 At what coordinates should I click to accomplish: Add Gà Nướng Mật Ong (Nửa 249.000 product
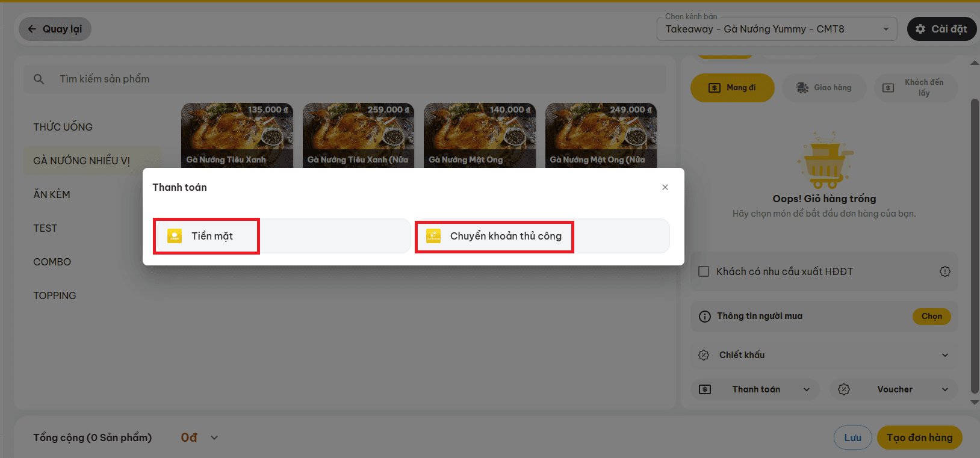[601, 135]
